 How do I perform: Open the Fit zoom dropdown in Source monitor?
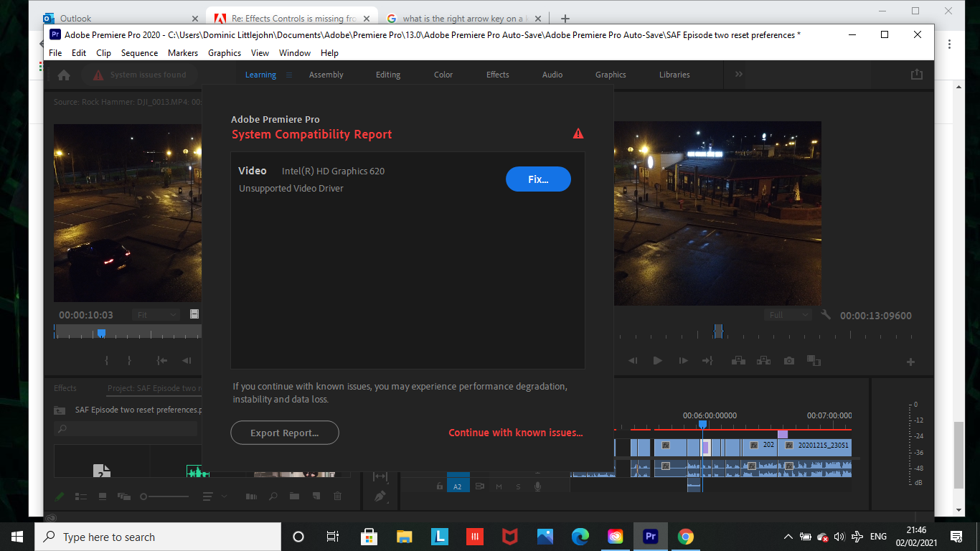click(x=155, y=314)
